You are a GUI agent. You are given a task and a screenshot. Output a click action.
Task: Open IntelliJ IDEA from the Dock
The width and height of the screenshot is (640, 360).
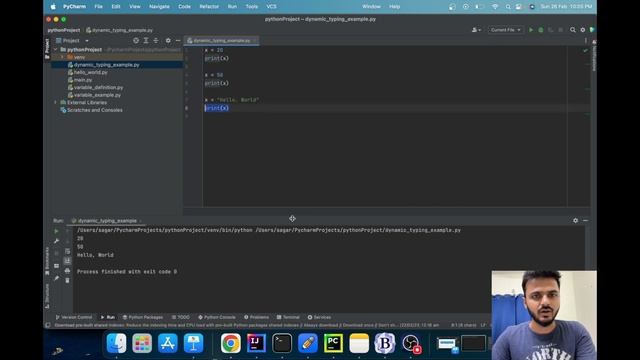(256, 343)
